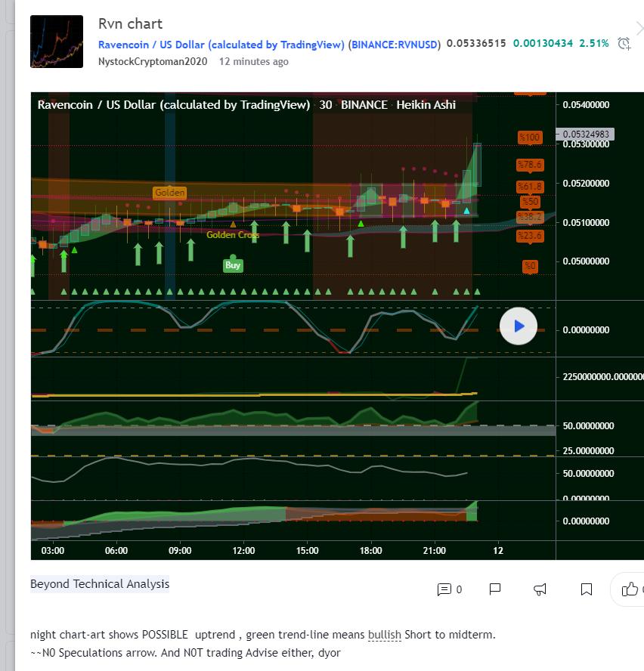Go to next idea with right chevron
644x671 pixels.
coord(639,29)
